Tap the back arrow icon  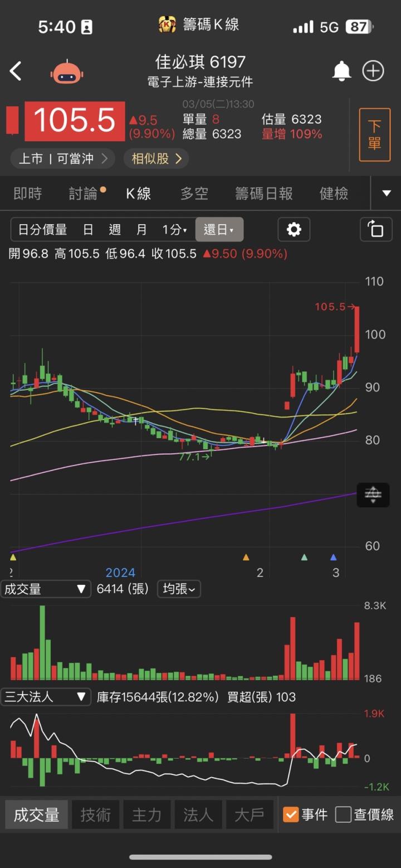click(16, 71)
